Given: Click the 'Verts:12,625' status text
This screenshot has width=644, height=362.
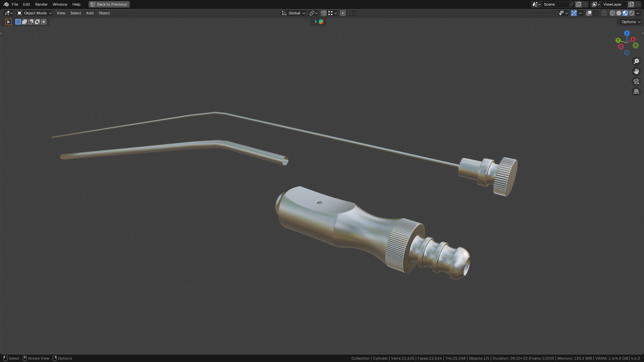Looking at the screenshot, I should click(402, 358).
